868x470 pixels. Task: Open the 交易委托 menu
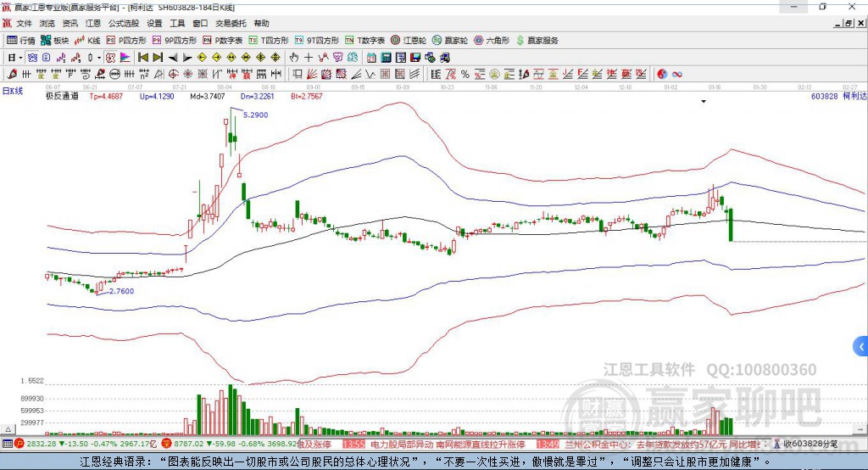pos(231,23)
